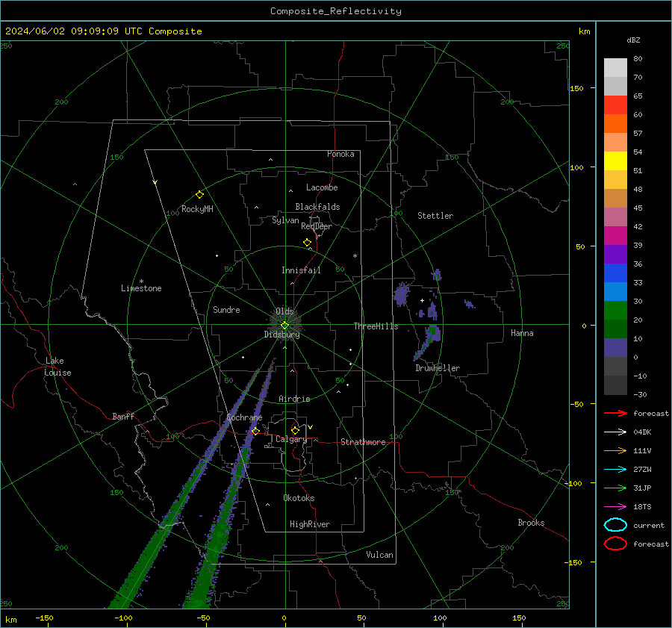The width and height of the screenshot is (672, 628).
Task: Click the Strathmore town label
Action: point(363,442)
